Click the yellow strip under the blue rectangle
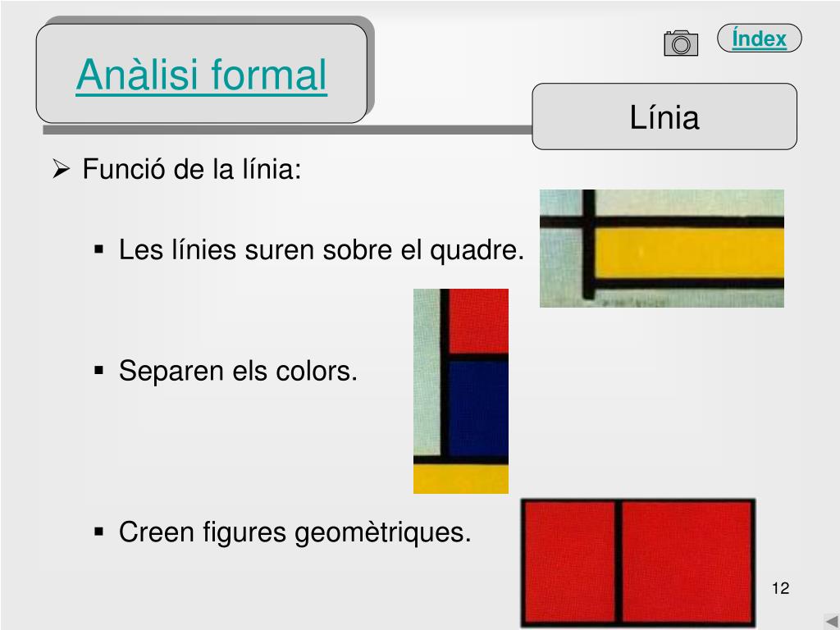Screen dimensions: 840x630 click(461, 479)
